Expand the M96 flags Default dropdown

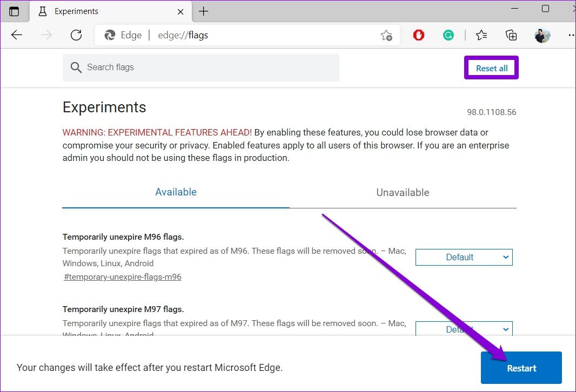[464, 258]
